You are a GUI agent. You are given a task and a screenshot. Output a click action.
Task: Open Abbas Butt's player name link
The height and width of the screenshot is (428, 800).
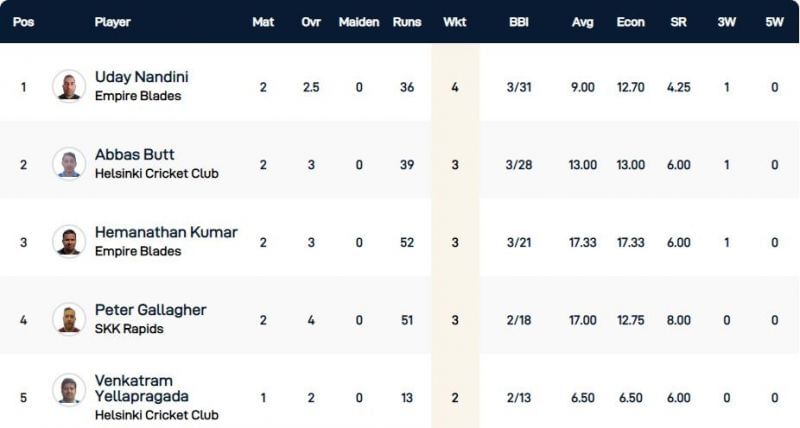tap(134, 155)
